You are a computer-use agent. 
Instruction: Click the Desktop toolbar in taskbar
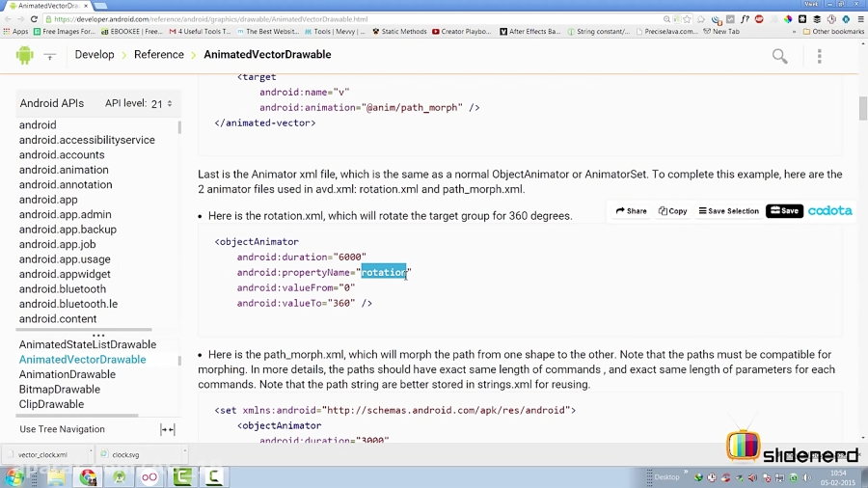coord(667,477)
